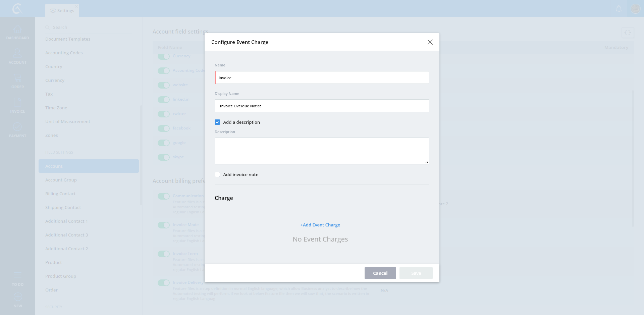The width and height of the screenshot is (644, 315).
Task: Click the refresh icon at top right
Action: click(628, 33)
